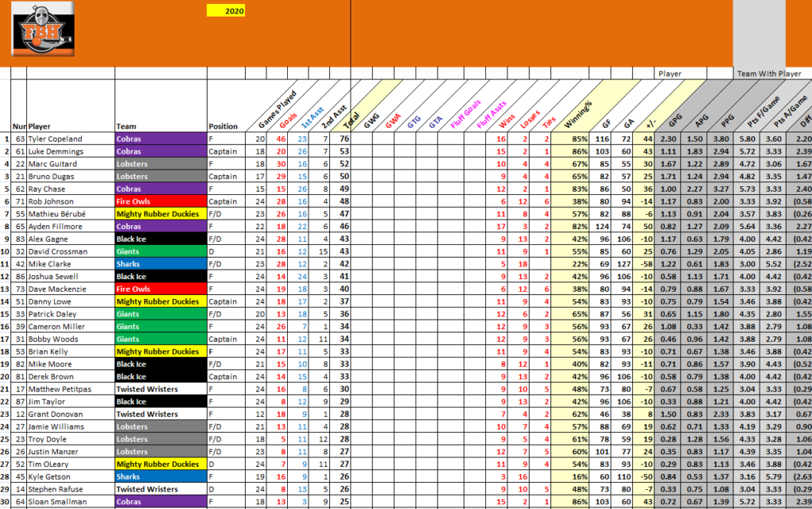This screenshot has height=509, width=812.
Task: Click Mike Clarke's blue Sharks team cell
Action: 160,263
